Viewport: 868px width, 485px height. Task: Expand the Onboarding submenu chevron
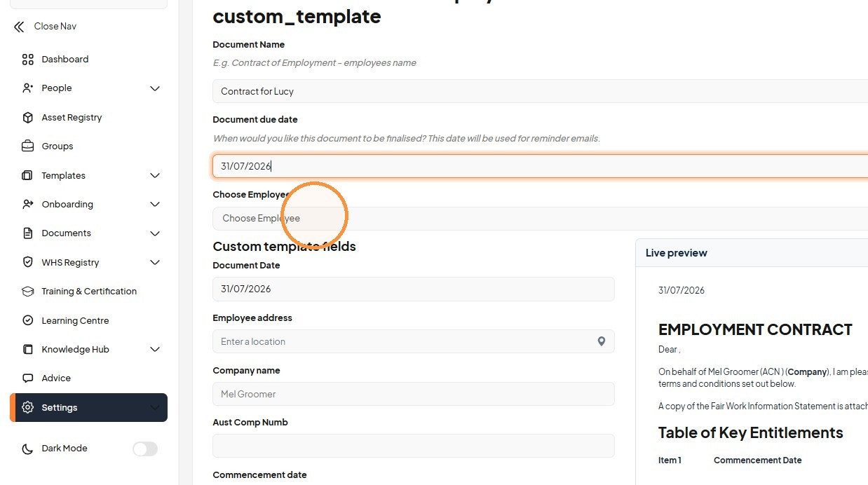tap(155, 205)
